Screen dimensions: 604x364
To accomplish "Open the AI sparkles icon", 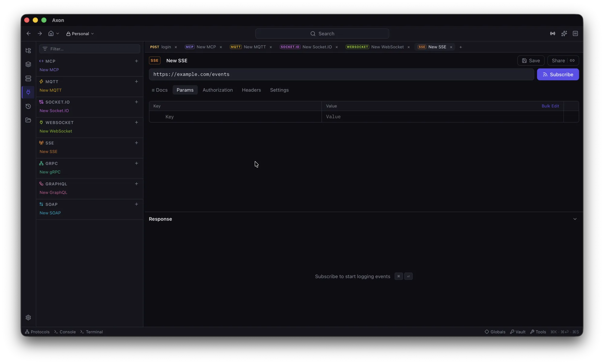I will point(564,34).
